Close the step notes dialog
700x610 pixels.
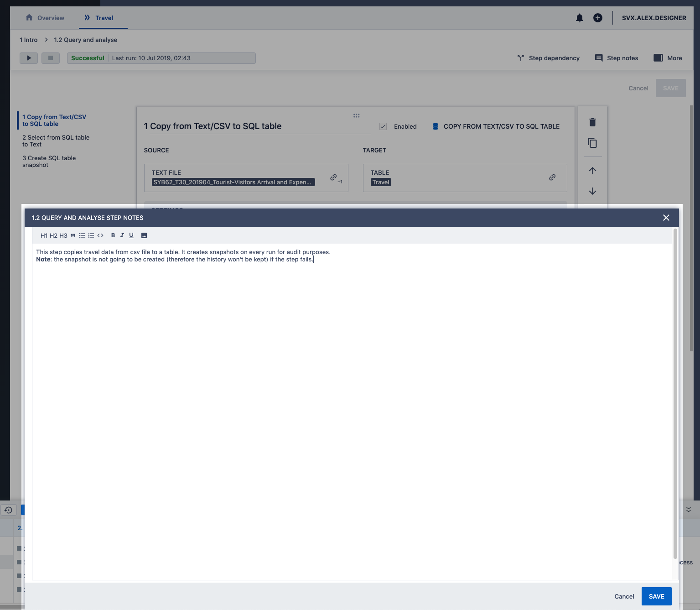666,218
